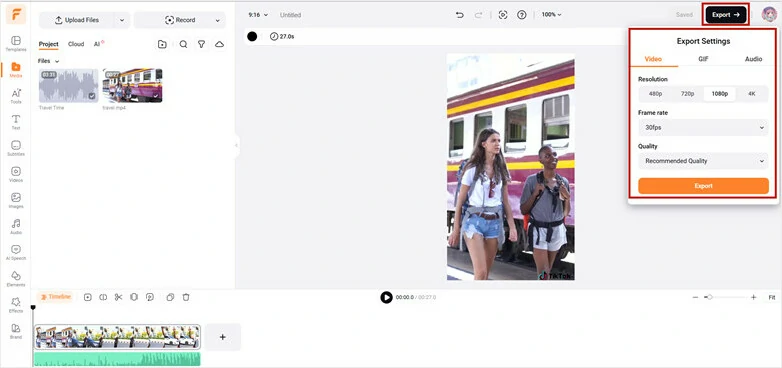Zoom in timeline with plus icon
Image resolution: width=782 pixels, height=368 pixels.
(x=754, y=297)
